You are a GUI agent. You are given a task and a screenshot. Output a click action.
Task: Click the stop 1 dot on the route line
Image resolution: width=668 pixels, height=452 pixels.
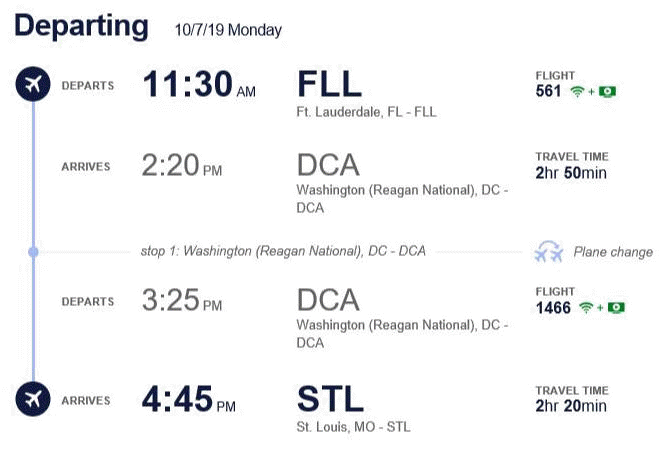(x=33, y=252)
